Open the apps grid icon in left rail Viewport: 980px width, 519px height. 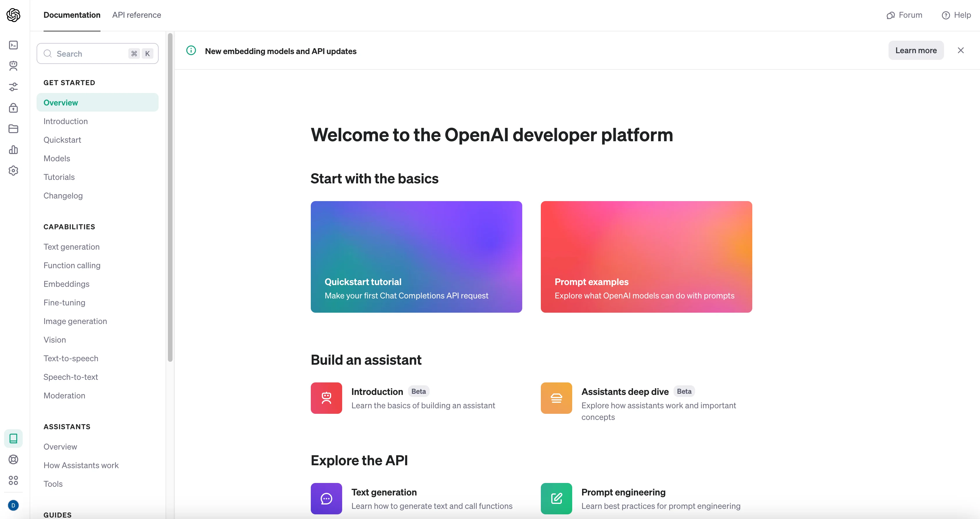click(x=13, y=480)
